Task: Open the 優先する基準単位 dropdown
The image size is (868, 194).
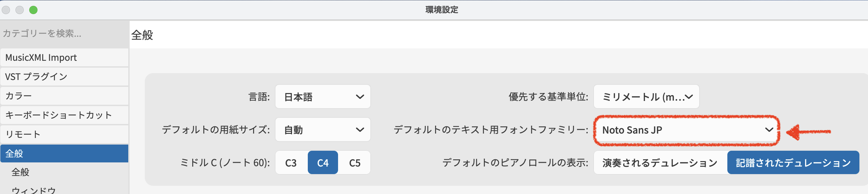Action: point(646,97)
